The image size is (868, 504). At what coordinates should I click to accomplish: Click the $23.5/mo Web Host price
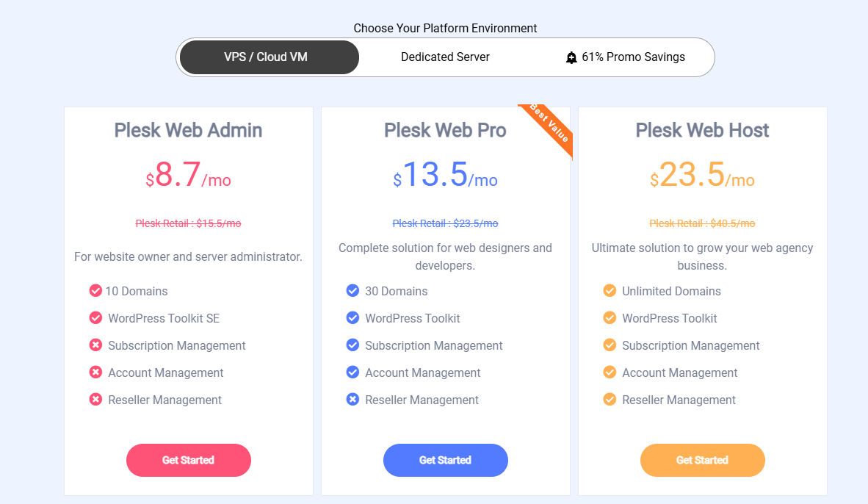[x=702, y=175]
